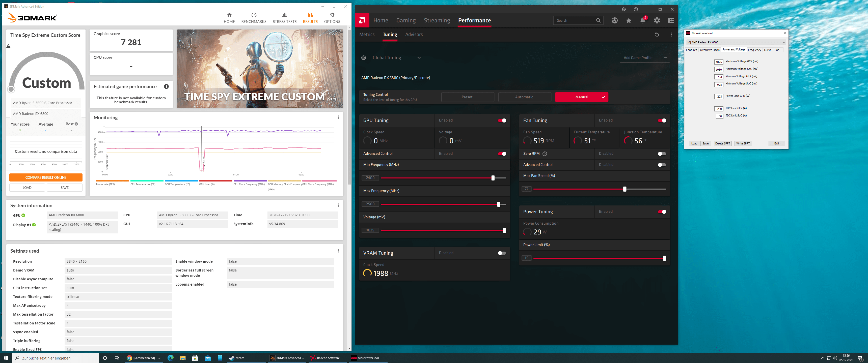Open Windows Task View button

[117, 358]
